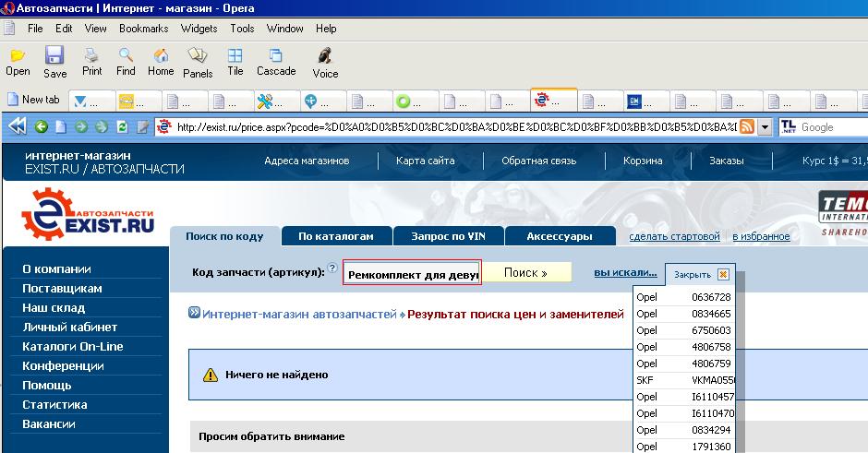Open the address bar dropdown arrow
The image size is (868, 453).
[x=765, y=127]
